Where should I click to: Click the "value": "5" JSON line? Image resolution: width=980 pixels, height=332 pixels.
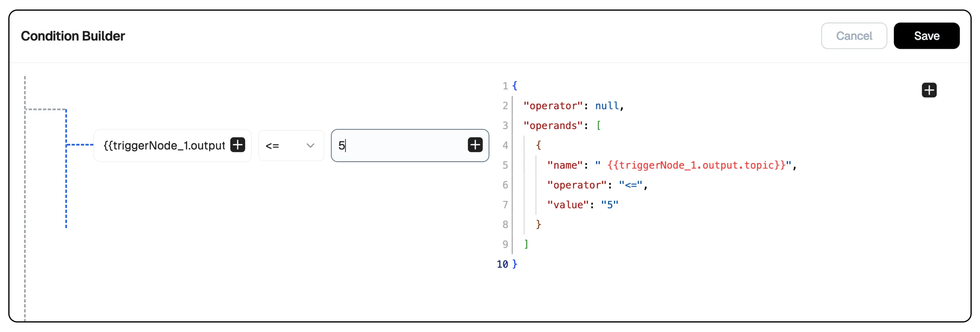tap(583, 205)
